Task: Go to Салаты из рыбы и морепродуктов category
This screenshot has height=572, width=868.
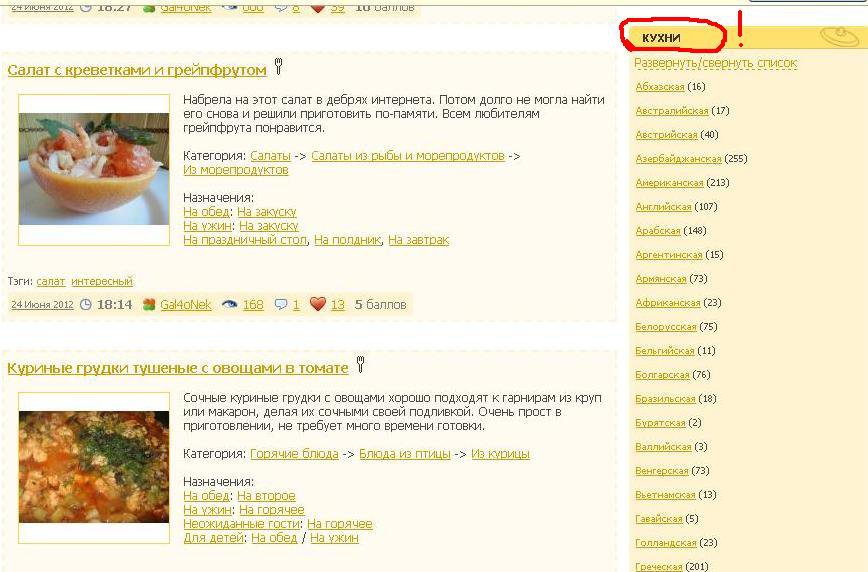Action: coord(407,156)
